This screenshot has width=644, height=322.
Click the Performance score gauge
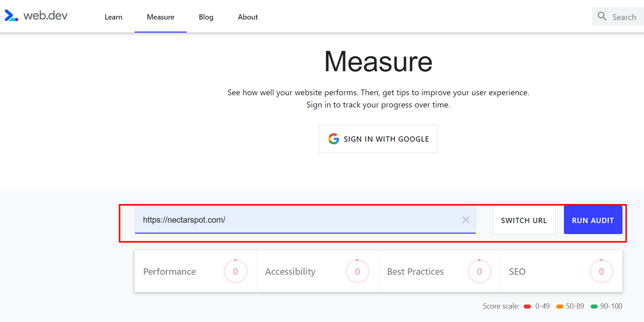coord(235,272)
